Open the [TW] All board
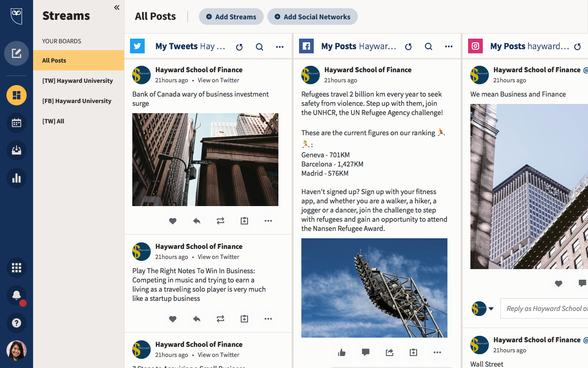The width and height of the screenshot is (588, 368). pos(79,121)
